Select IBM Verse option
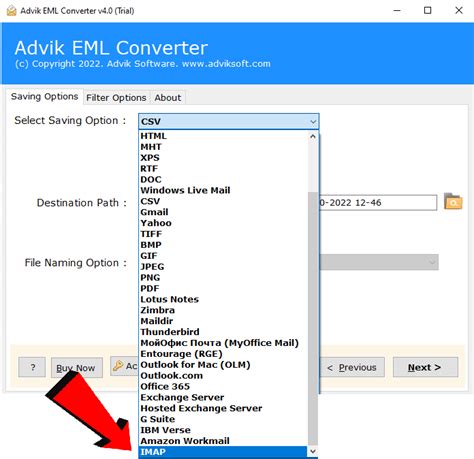The height and width of the screenshot is (459, 474). coord(223,430)
